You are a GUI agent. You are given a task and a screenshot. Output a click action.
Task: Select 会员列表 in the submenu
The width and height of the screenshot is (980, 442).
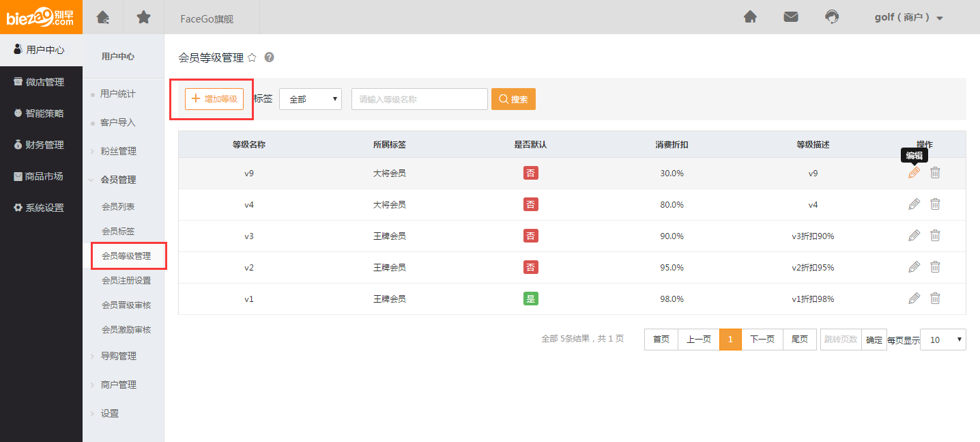point(118,206)
